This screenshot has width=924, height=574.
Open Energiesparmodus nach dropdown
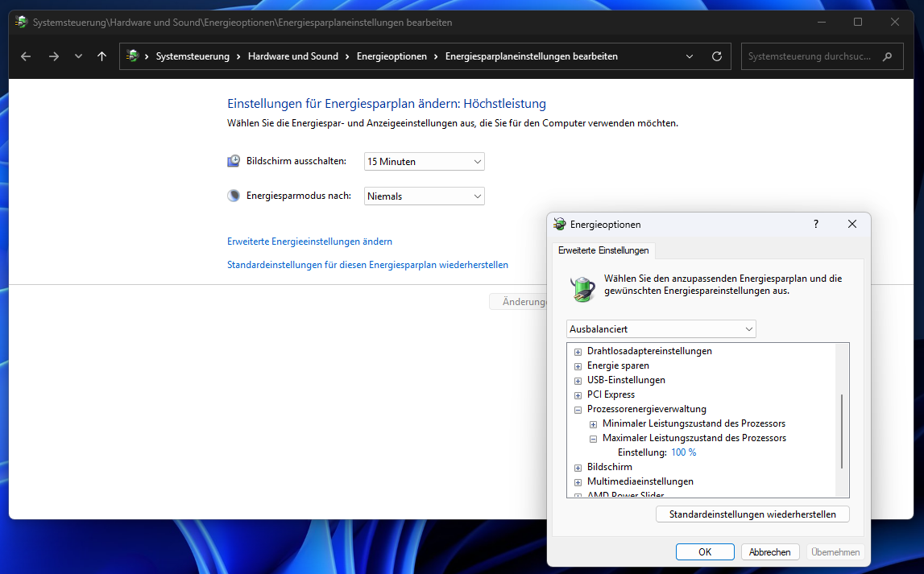[425, 196]
